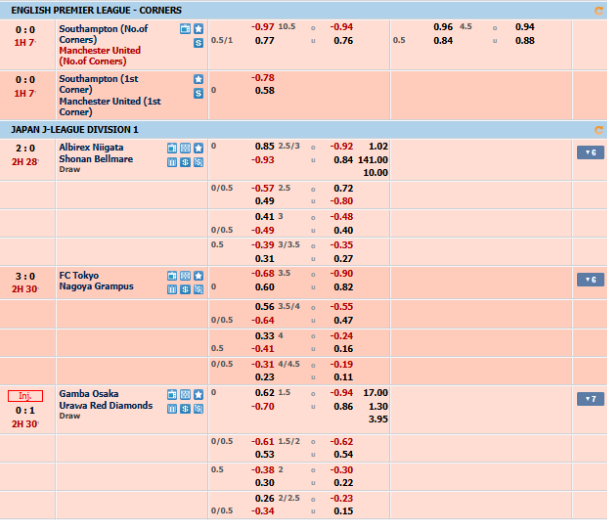Select Shonan Bellmare team name
Image resolution: width=607 pixels, height=520 pixels.
96,159
